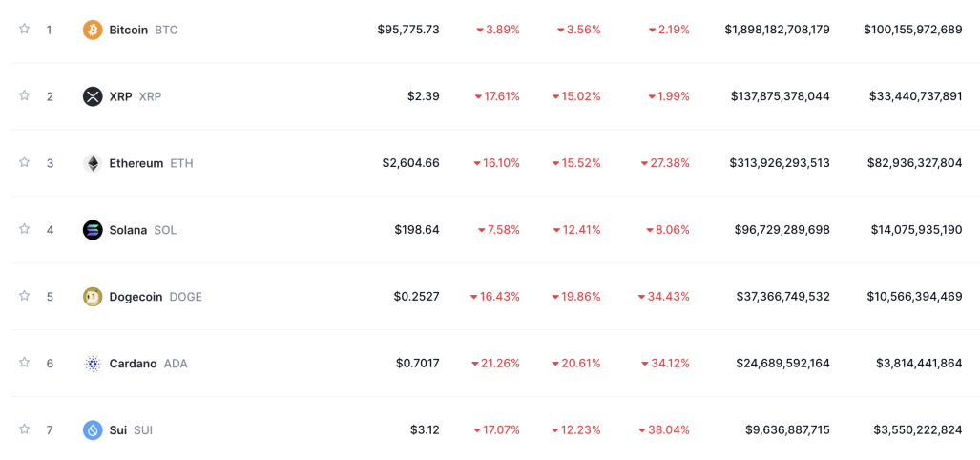Viewport: 980px width, 460px height.
Task: Open the Ethereum ETH name link
Action: pos(152,163)
